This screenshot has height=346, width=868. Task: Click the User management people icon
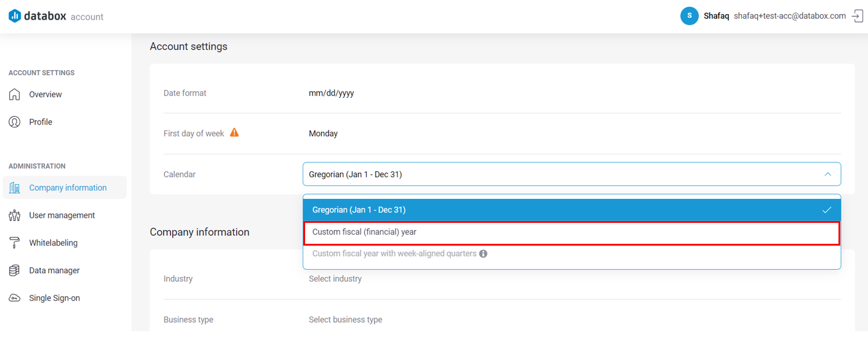click(15, 215)
